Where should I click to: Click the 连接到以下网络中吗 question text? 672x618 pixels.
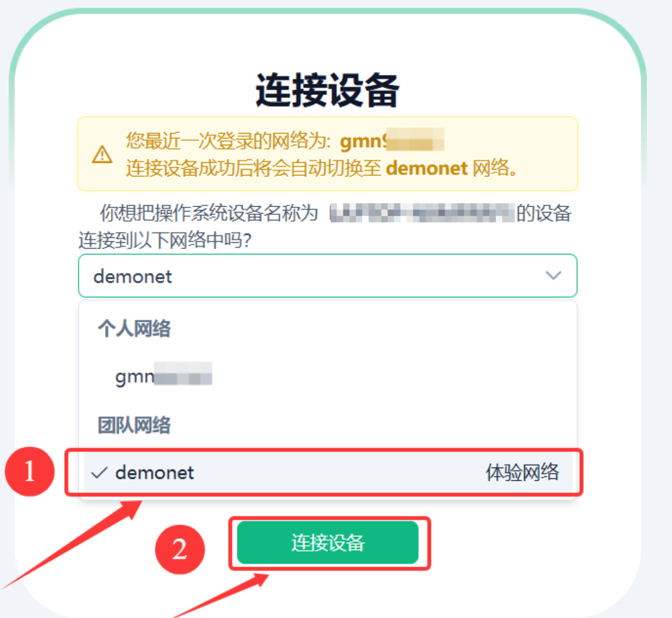tap(165, 240)
